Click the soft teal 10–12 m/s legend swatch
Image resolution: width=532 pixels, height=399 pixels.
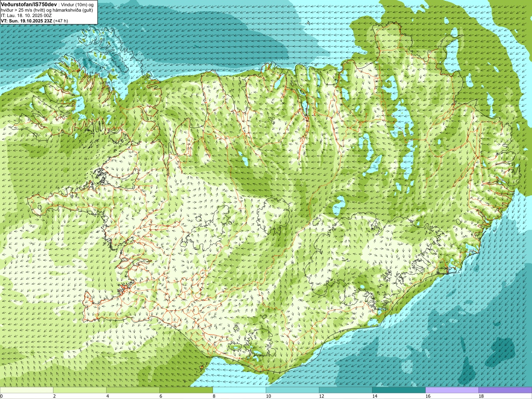coord(293,390)
